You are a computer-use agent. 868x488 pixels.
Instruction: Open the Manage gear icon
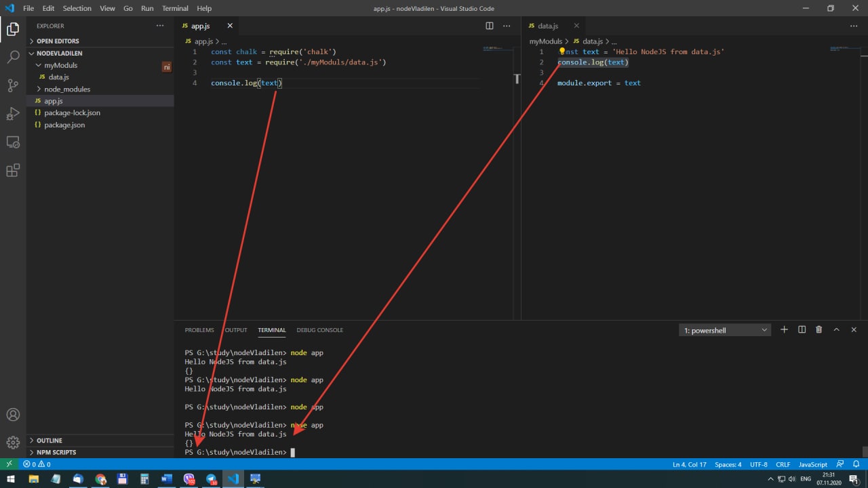[13, 443]
